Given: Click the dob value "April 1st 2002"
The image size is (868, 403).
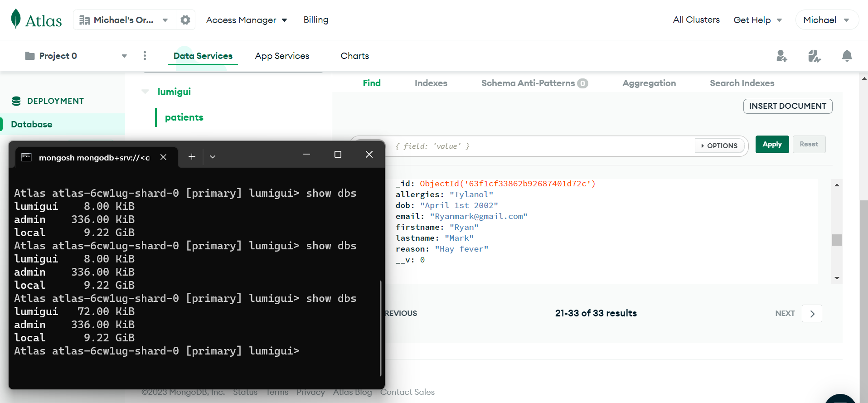Looking at the screenshot, I should 459,205.
